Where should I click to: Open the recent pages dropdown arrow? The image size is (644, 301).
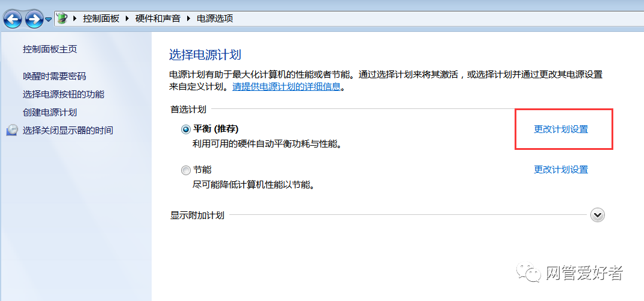(48, 19)
